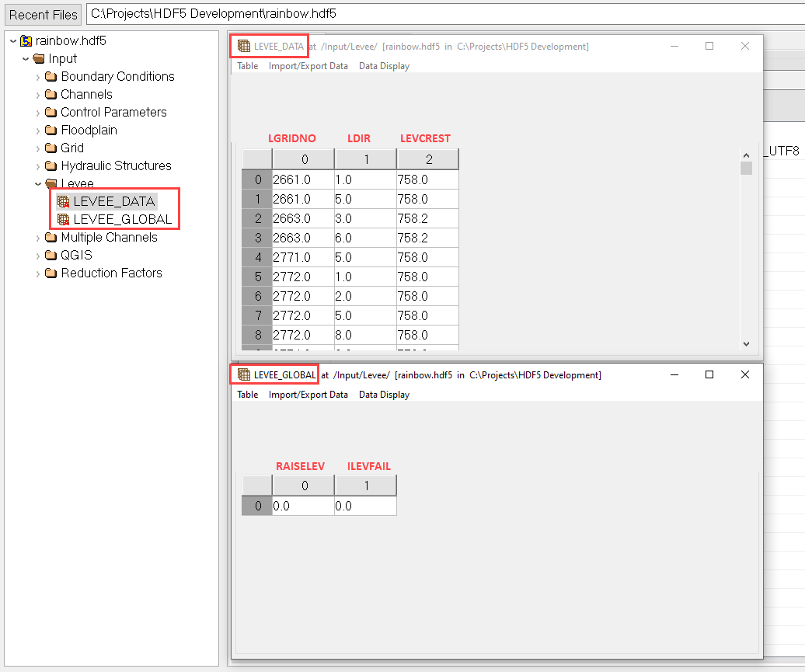The width and height of the screenshot is (805, 672).
Task: Click the LEVEE_DATA dataset icon in tree
Action: tap(64, 202)
